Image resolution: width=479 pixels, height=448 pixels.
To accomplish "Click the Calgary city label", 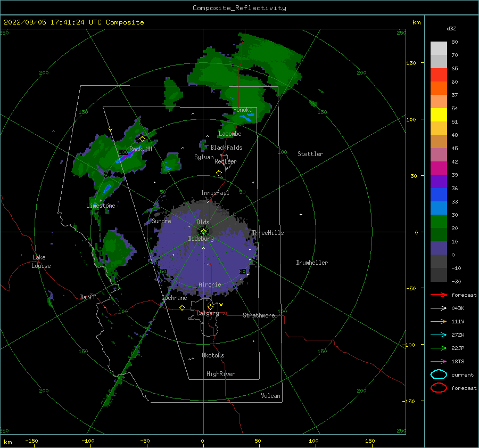I will [208, 313].
